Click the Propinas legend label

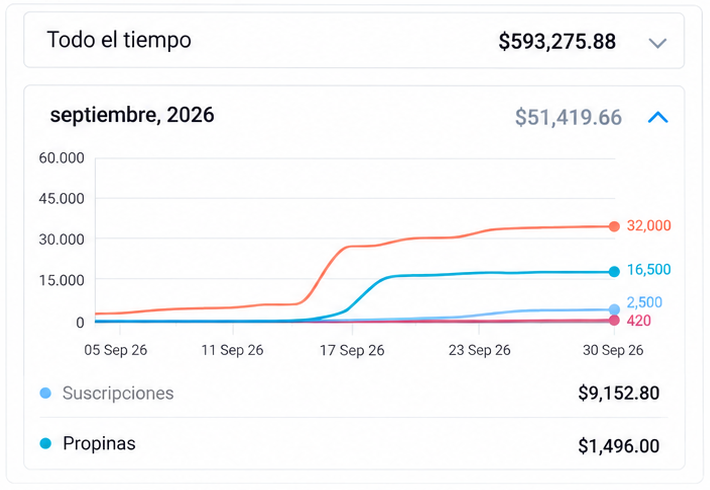[99, 443]
